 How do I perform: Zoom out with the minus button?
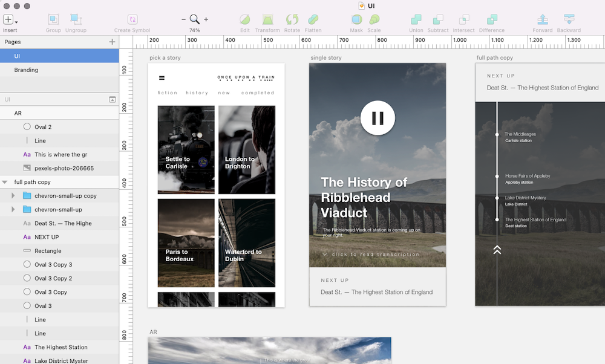coord(184,19)
